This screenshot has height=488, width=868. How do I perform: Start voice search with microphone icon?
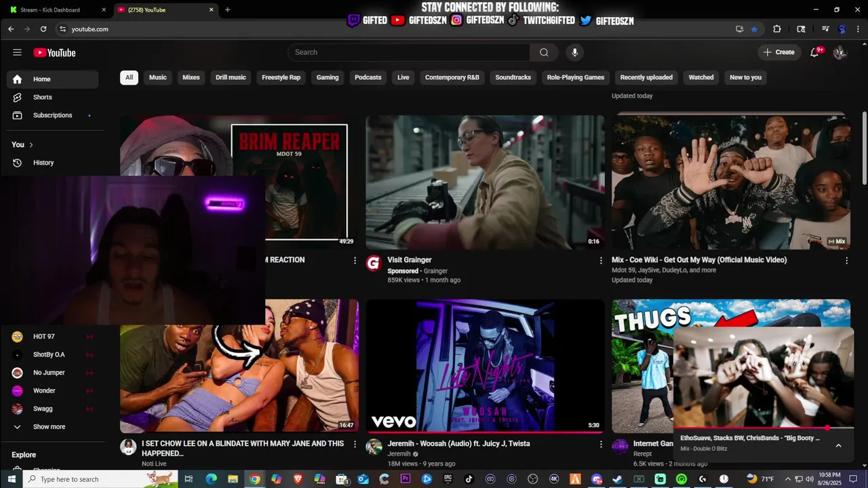(x=574, y=52)
